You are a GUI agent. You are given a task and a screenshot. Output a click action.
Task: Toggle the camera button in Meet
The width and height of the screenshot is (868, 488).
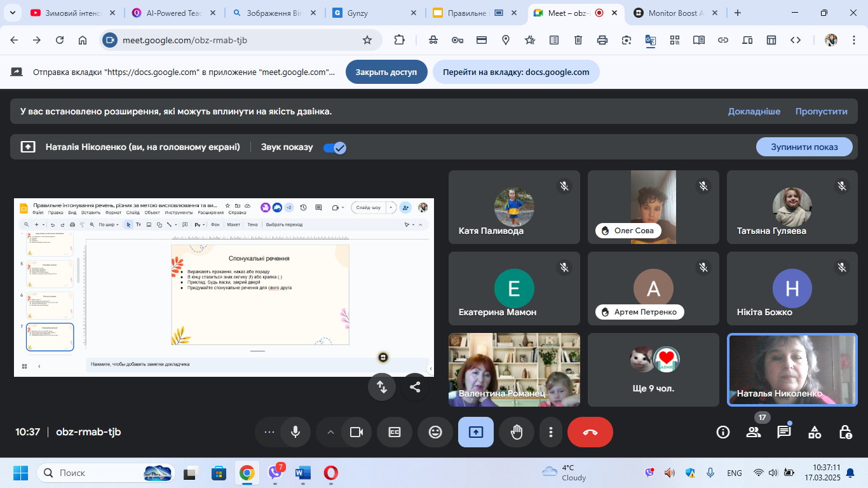pos(356,432)
